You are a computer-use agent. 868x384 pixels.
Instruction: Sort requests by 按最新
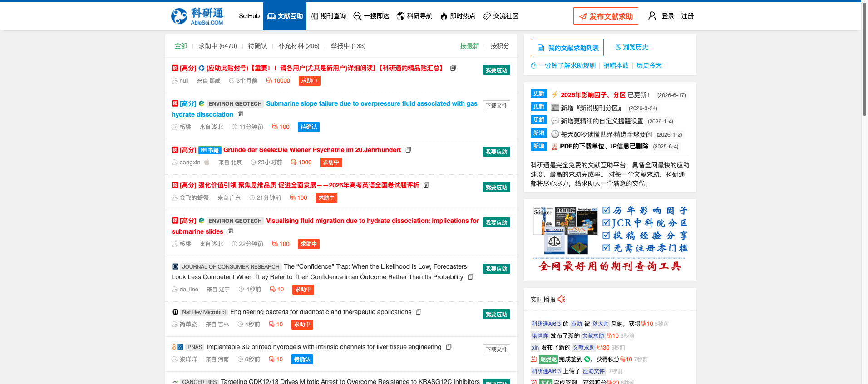[469, 46]
